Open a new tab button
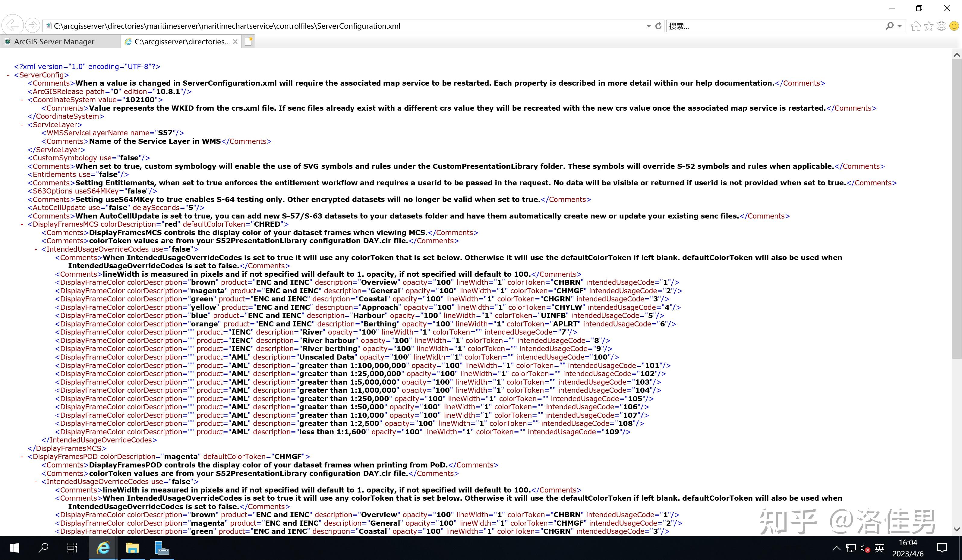 pyautogui.click(x=248, y=42)
